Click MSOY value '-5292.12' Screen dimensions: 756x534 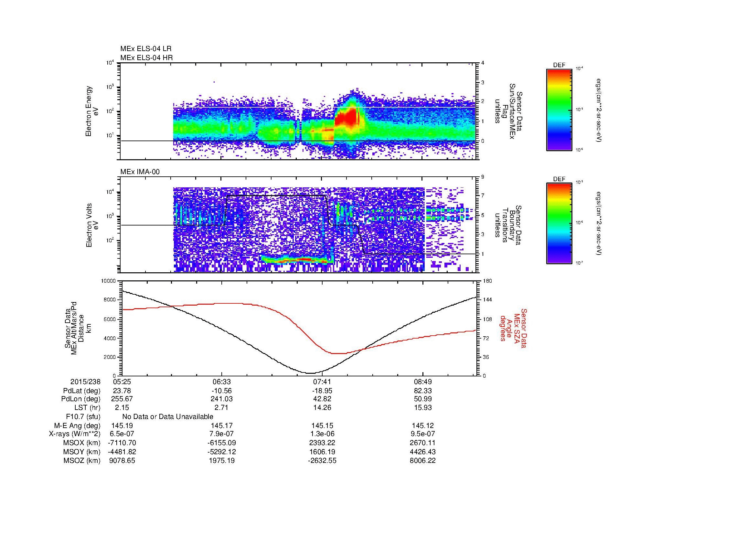pyautogui.click(x=222, y=452)
